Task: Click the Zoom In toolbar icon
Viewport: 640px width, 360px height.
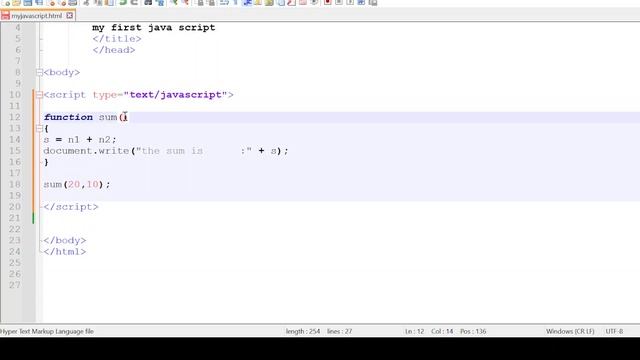Action: [x=174, y=2]
